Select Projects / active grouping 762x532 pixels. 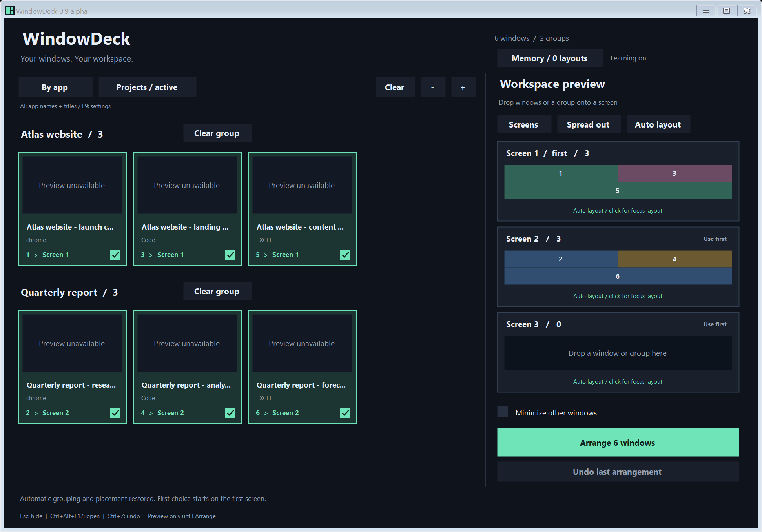pos(147,87)
